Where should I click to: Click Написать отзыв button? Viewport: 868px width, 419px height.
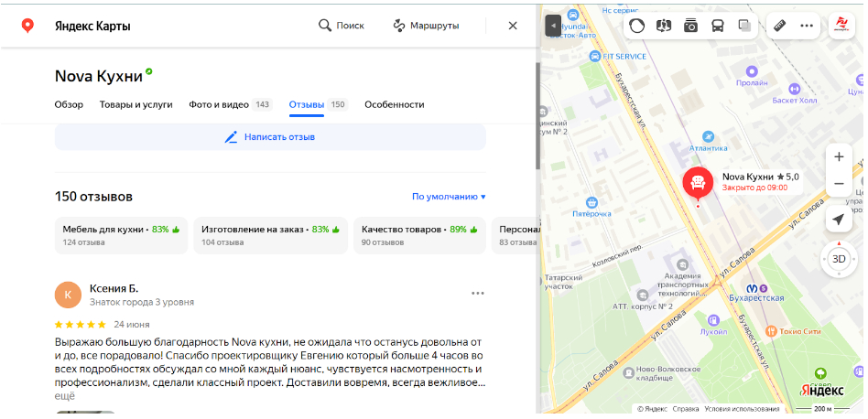270,137
